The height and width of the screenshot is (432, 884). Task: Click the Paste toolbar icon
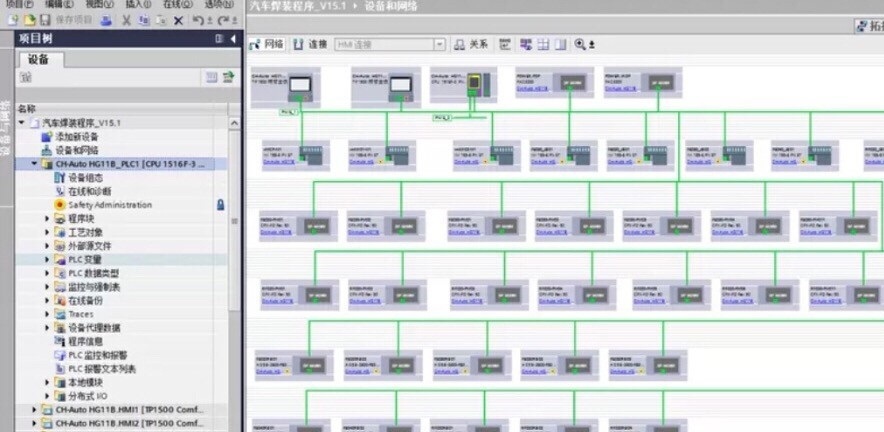point(161,20)
